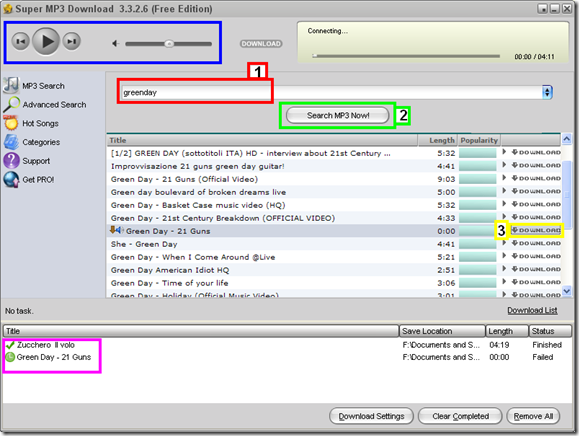
Task: Click the speaker icon on playing 21 Guns row
Action: tap(119, 230)
